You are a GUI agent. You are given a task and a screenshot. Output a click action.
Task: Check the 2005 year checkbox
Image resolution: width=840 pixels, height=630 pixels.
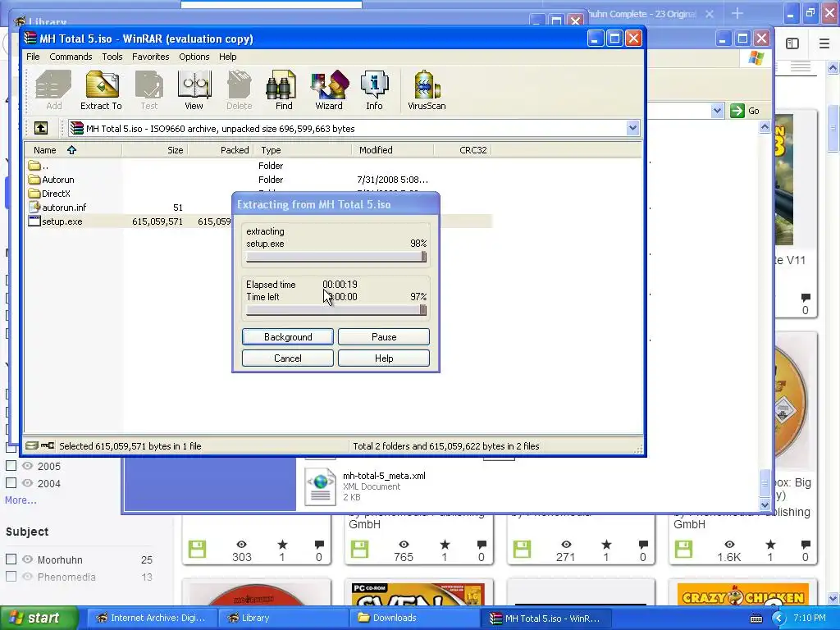[11, 466]
